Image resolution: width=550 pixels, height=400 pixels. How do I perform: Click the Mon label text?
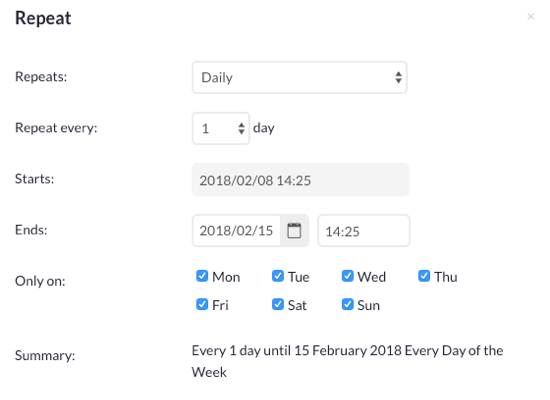[x=226, y=277]
